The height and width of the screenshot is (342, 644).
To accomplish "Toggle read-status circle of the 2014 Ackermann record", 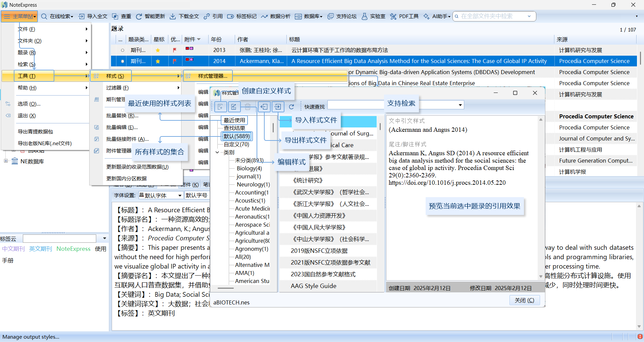I will (x=122, y=61).
